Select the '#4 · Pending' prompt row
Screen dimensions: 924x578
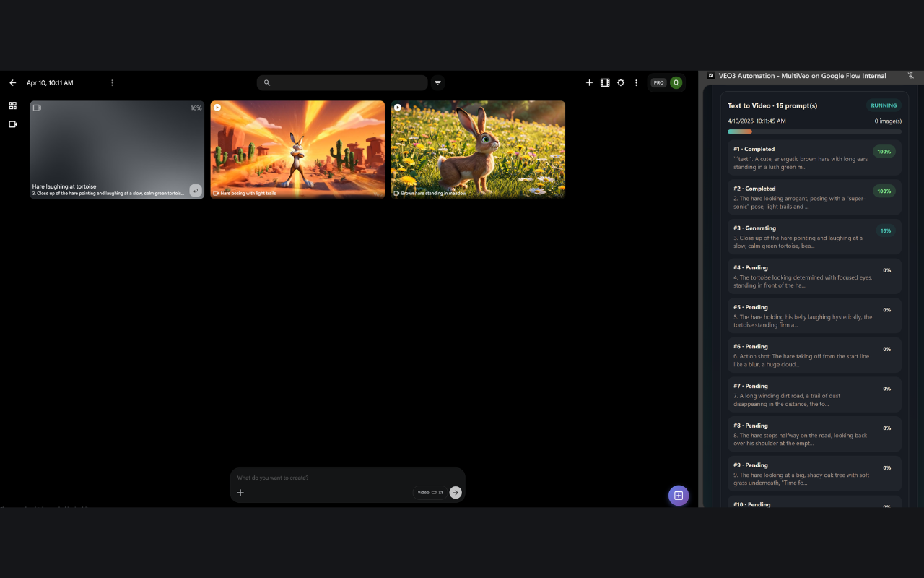click(x=814, y=276)
